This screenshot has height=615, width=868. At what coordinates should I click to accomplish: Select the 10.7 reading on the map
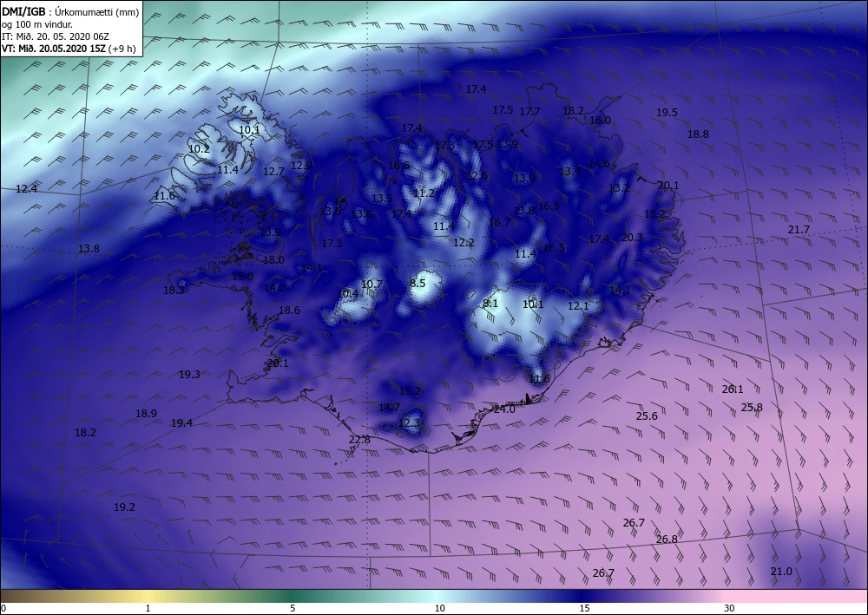pos(372,284)
